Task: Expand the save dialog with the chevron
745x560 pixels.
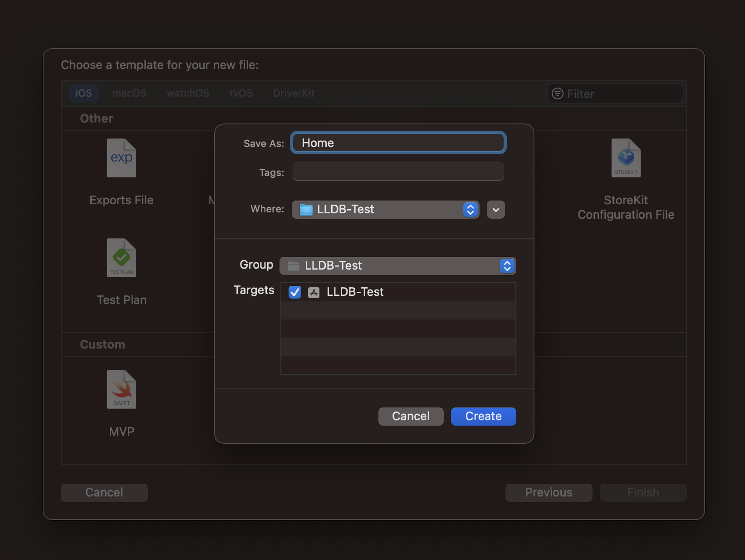Action: (x=495, y=209)
